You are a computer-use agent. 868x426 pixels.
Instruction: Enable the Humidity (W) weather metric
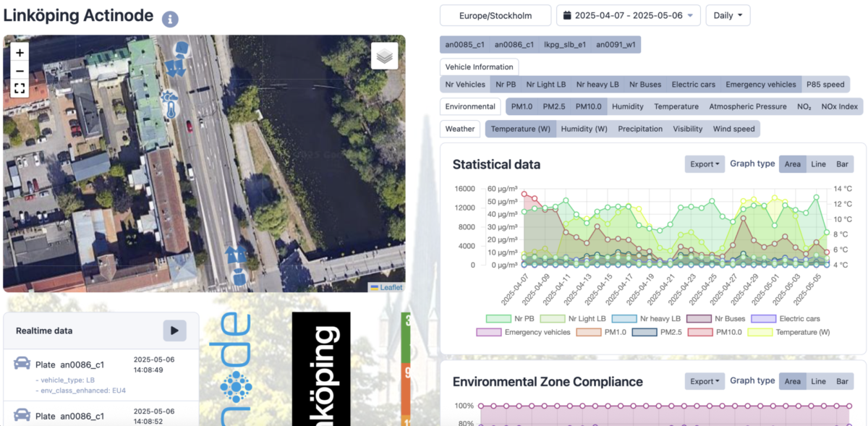click(584, 129)
